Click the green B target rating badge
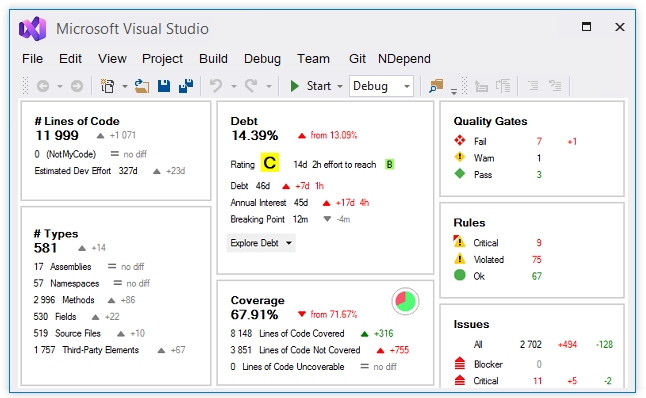The height and width of the screenshot is (398, 646). 389,164
